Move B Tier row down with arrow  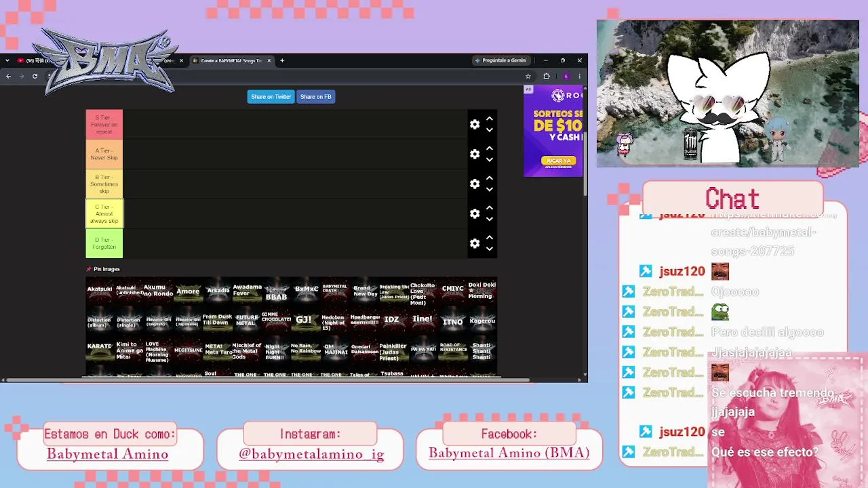click(x=489, y=190)
